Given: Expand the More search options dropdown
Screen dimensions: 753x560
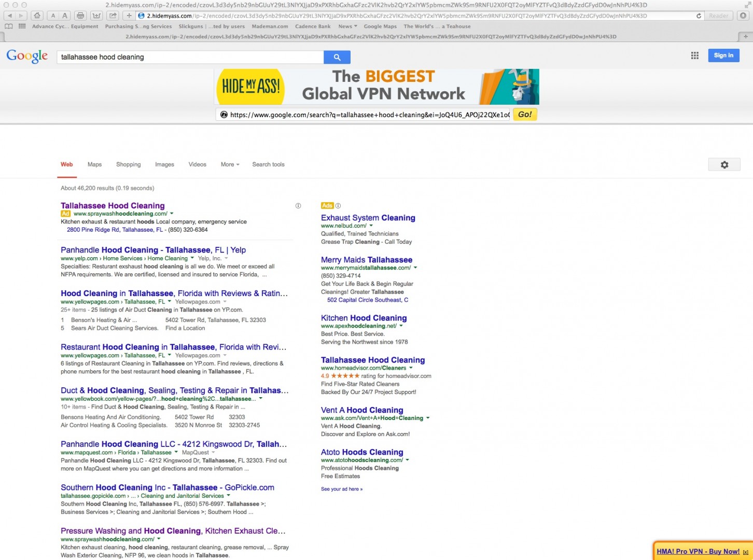Looking at the screenshot, I should point(230,164).
